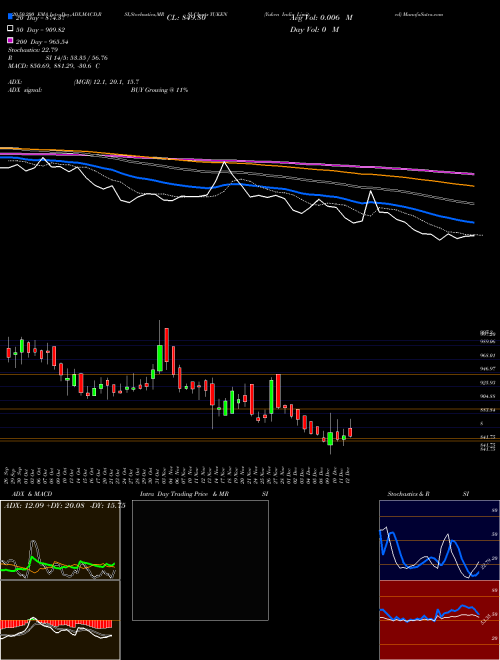Image resolution: width=500 pixels, height=660 pixels.
Task: Click the white 50 Day legend swatch
Action: [10, 29]
